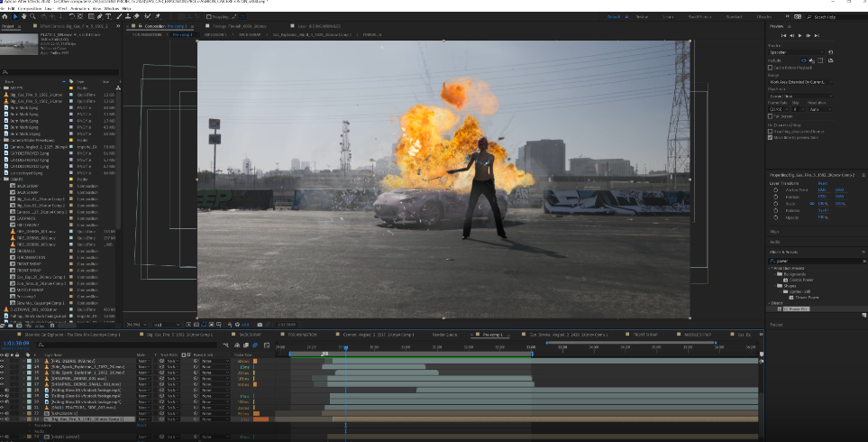Open the Effect menu
The width and height of the screenshot is (868, 442).
[x=62, y=8]
